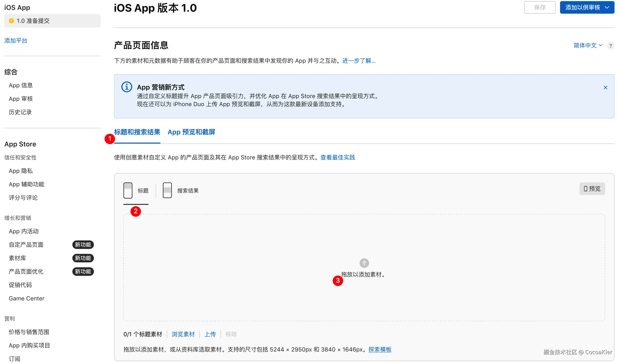Viewport: 621px width, 364px height.
Task: Select the 标题 phone layout icon
Action: 128,190
